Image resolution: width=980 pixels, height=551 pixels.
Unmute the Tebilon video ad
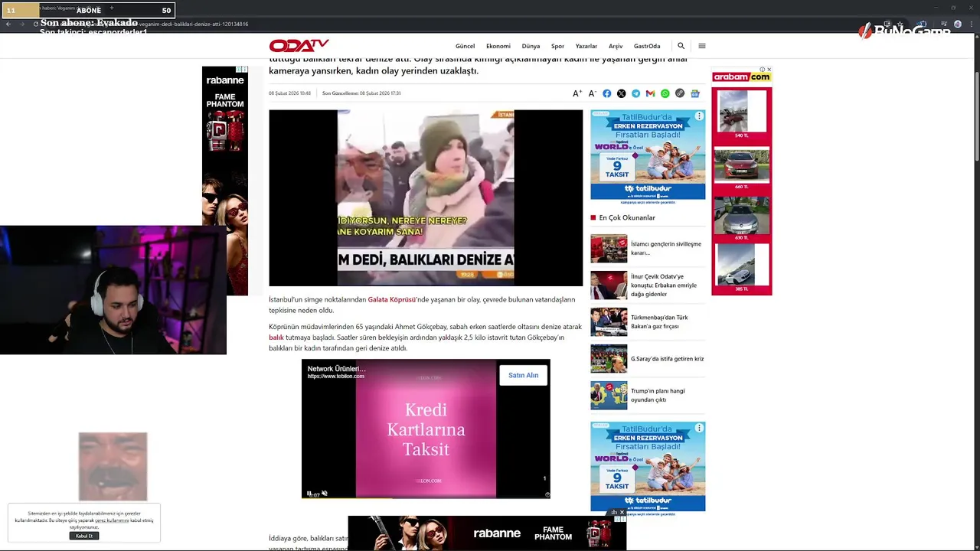point(325,494)
